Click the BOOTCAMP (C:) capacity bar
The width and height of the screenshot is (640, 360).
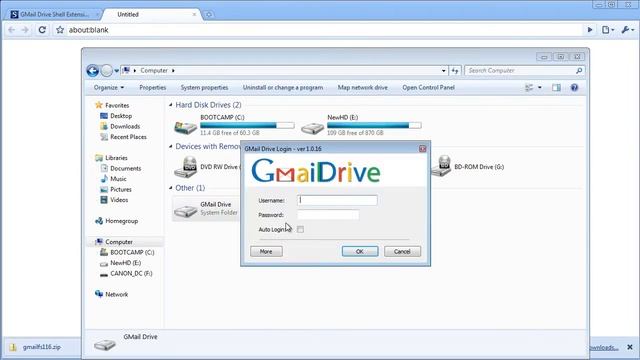[247, 125]
